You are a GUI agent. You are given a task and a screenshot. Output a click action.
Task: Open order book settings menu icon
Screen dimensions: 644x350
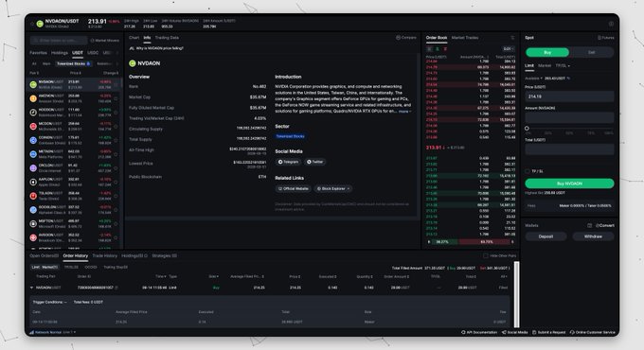(x=512, y=38)
